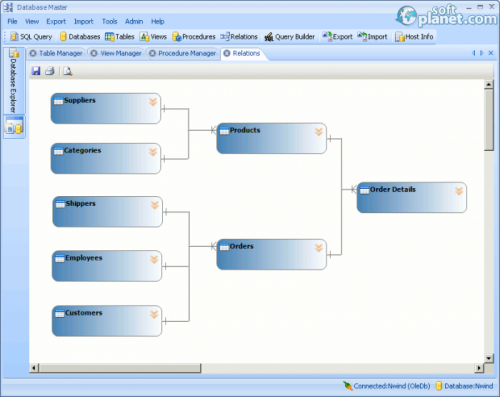Open the Tables toolbar item
Screen dimensions: 500x397
coord(120,37)
